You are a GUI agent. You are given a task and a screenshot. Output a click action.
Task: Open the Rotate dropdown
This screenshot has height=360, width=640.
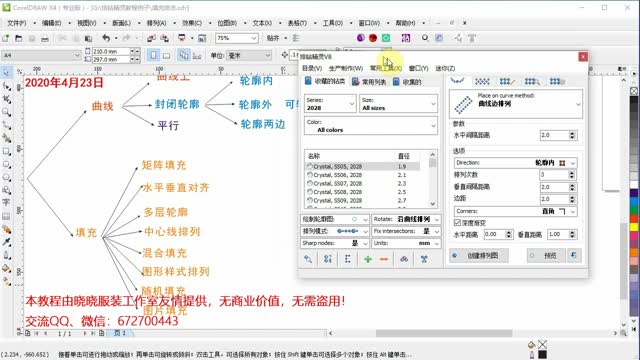tap(406, 219)
